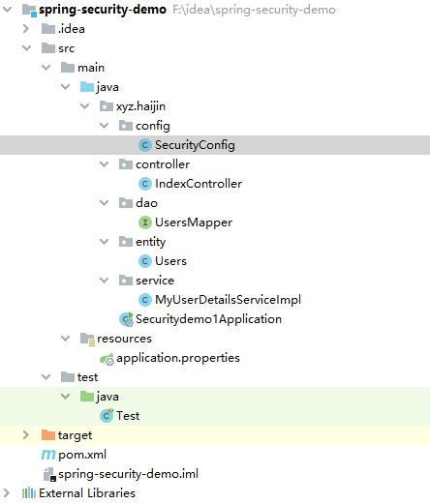Select the Users entity class

tap(170, 261)
